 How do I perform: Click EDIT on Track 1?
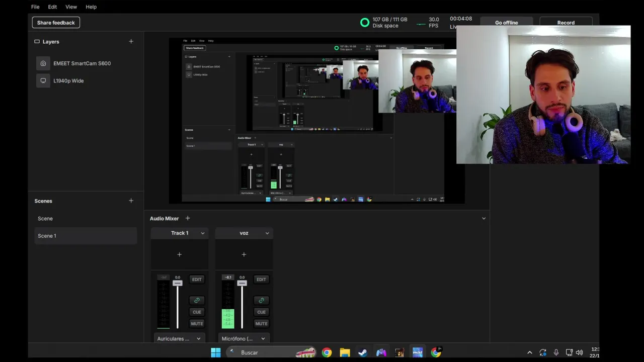pos(197,280)
